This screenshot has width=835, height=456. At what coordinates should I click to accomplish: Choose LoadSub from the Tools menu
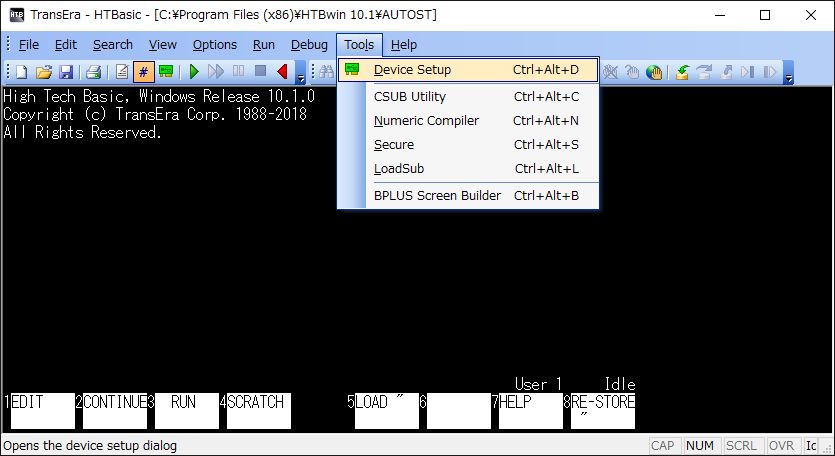click(468, 169)
